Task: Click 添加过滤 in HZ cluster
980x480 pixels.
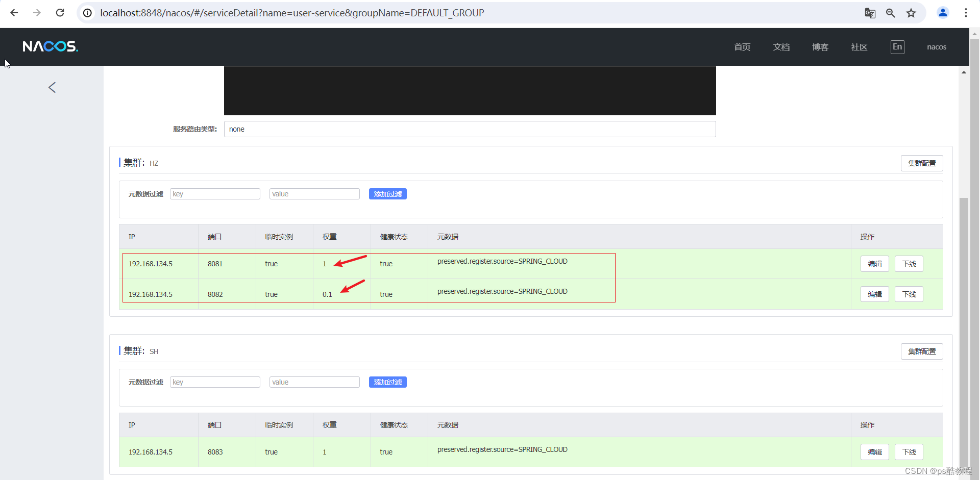Action: click(388, 194)
